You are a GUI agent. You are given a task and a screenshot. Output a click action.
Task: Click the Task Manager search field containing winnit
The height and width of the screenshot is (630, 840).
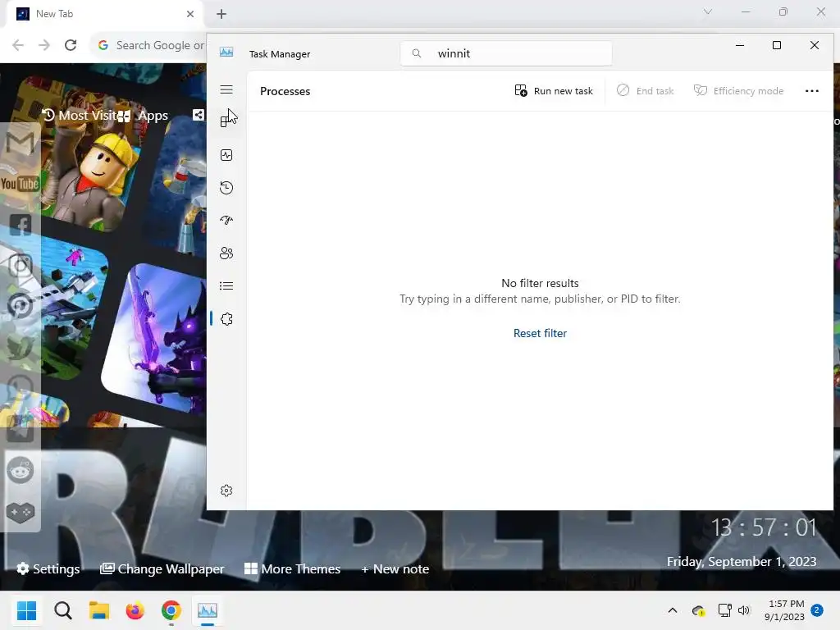(505, 53)
